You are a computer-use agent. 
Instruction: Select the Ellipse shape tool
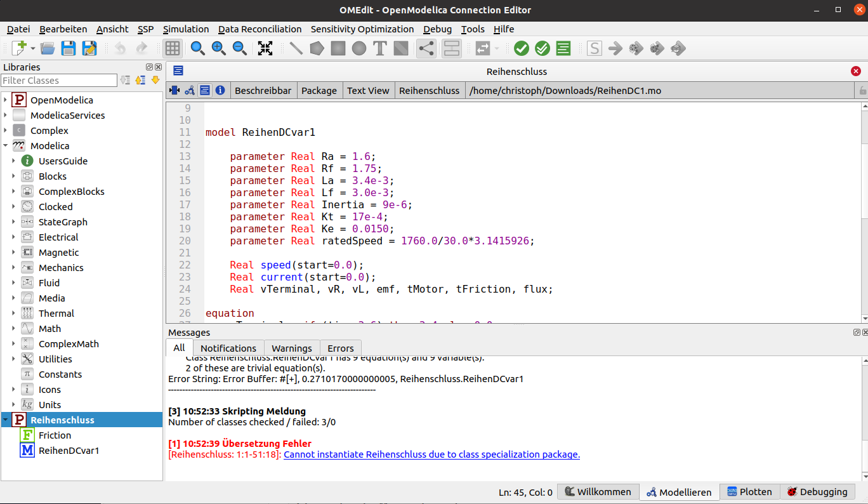click(x=359, y=48)
